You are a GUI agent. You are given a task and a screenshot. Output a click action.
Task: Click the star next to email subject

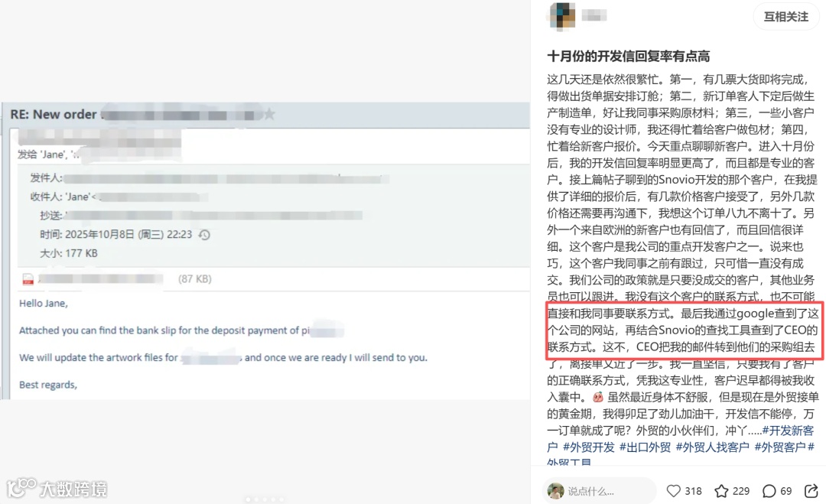(x=269, y=114)
